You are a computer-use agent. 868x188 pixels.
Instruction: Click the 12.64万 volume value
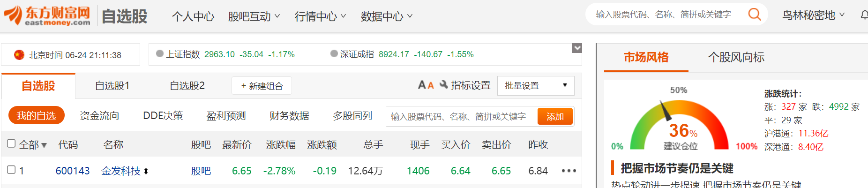365,171
